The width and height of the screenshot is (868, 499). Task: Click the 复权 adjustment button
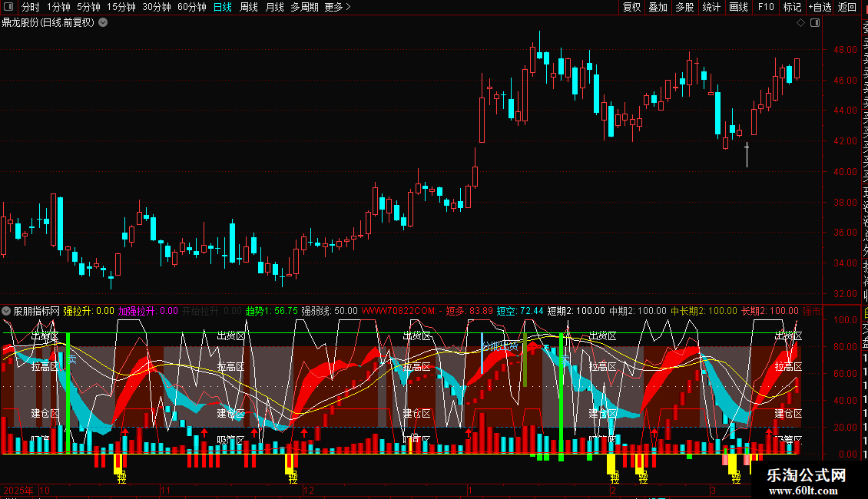pyautogui.click(x=631, y=7)
